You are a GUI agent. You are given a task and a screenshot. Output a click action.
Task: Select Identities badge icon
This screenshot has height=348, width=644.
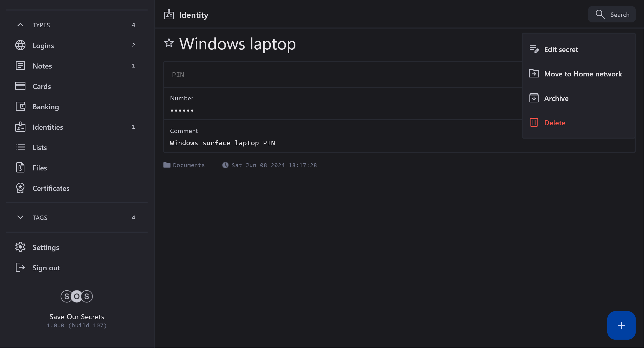coord(20,127)
